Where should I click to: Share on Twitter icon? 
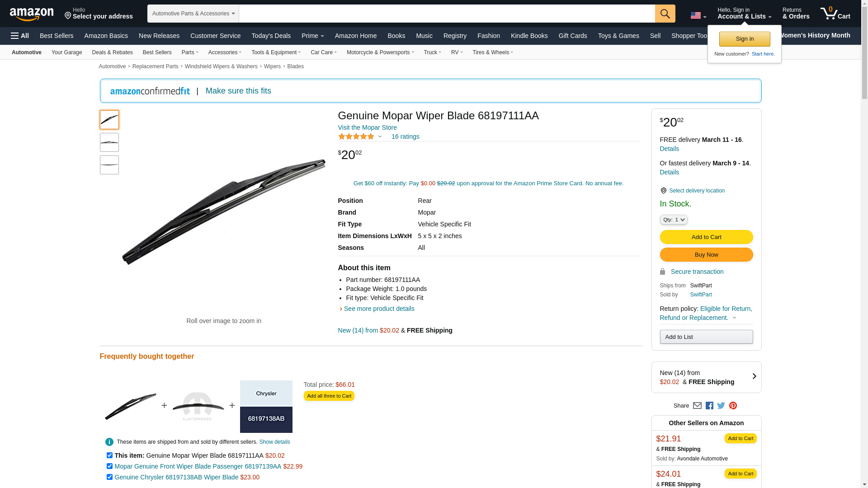[721, 406]
